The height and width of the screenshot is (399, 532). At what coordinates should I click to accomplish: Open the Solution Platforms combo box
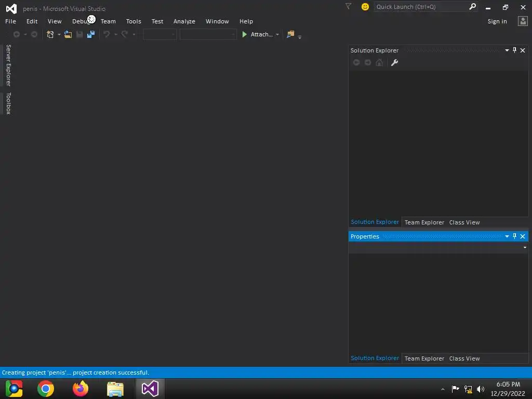[x=208, y=34]
